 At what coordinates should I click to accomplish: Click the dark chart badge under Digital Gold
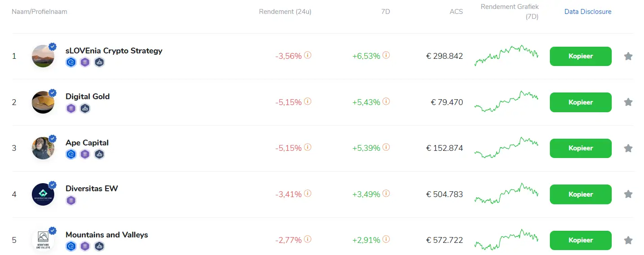[85, 108]
